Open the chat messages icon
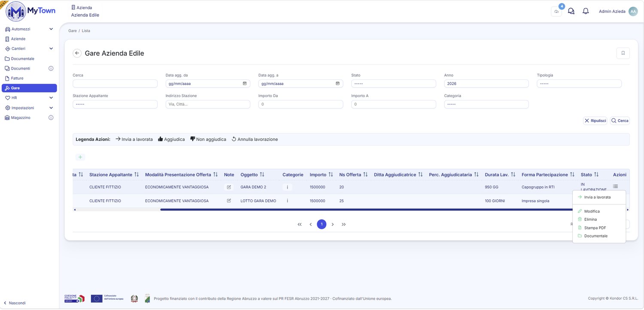 point(571,11)
